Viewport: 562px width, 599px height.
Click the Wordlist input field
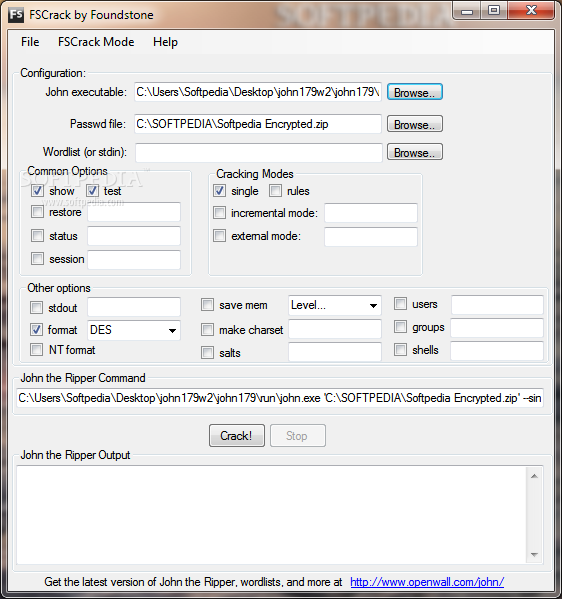(259, 152)
